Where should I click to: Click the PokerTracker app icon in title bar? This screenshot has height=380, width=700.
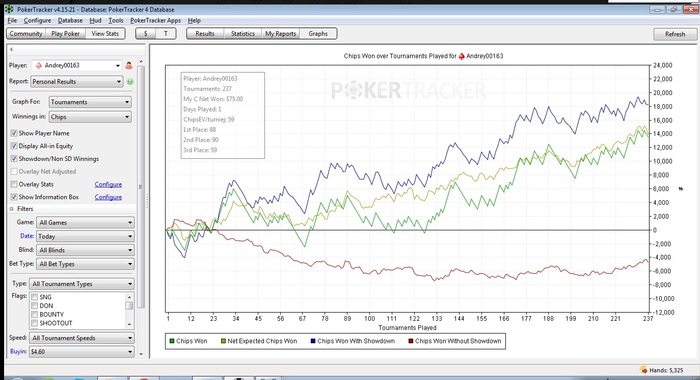(8, 9)
